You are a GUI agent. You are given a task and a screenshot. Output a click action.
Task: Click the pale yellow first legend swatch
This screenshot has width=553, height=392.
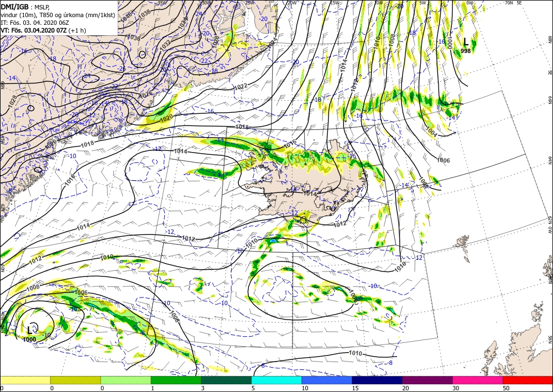coord(25,380)
